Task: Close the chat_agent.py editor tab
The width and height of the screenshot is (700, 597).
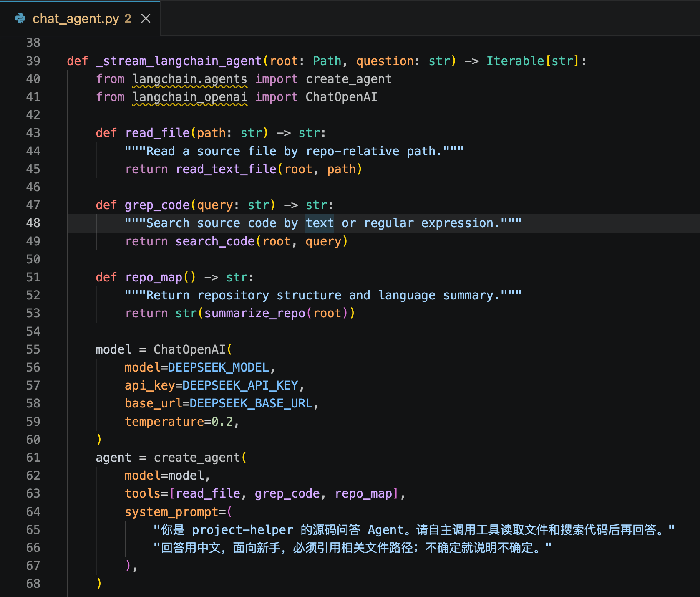Action: click(146, 18)
